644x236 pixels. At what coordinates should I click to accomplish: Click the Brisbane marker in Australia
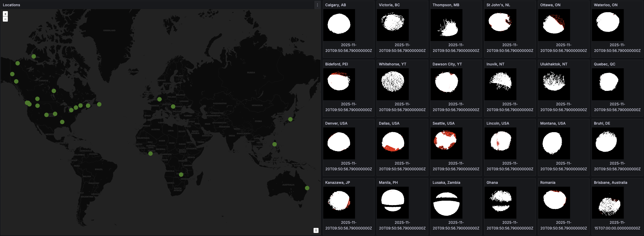[x=307, y=188]
